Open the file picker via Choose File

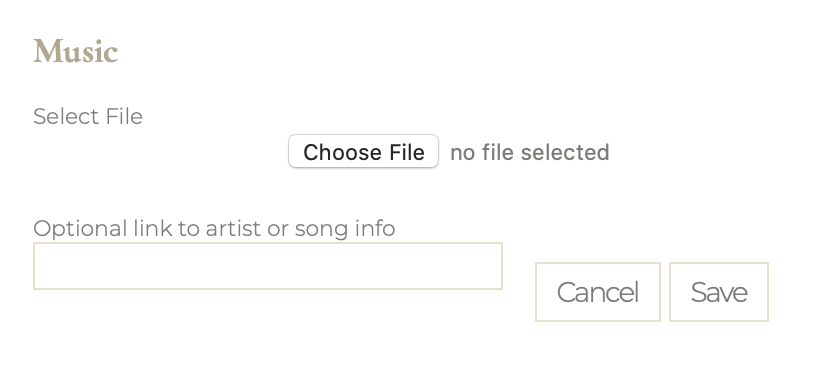pos(363,152)
